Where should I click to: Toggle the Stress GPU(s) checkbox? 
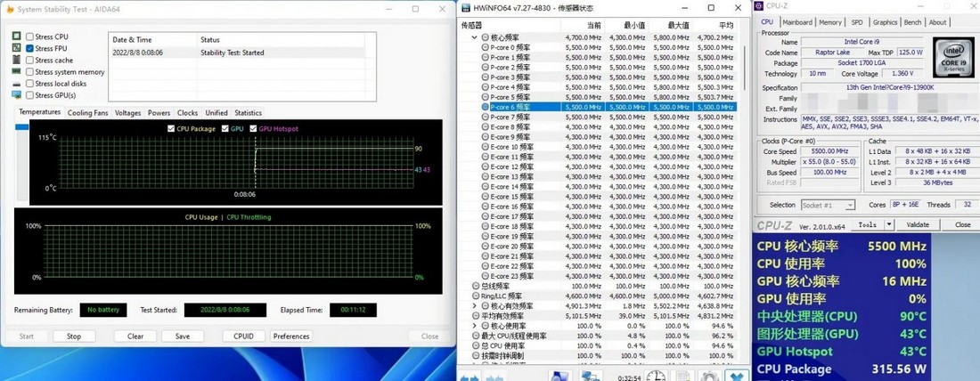click(x=30, y=95)
